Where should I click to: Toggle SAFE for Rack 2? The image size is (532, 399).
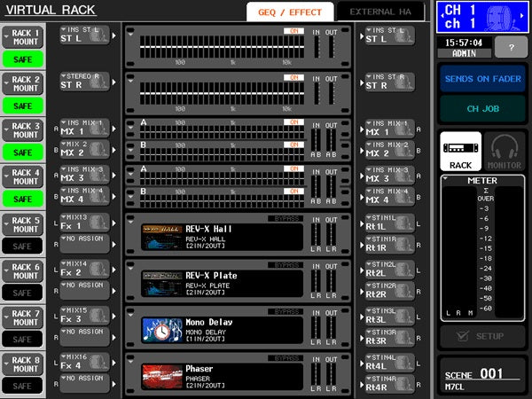[23, 106]
